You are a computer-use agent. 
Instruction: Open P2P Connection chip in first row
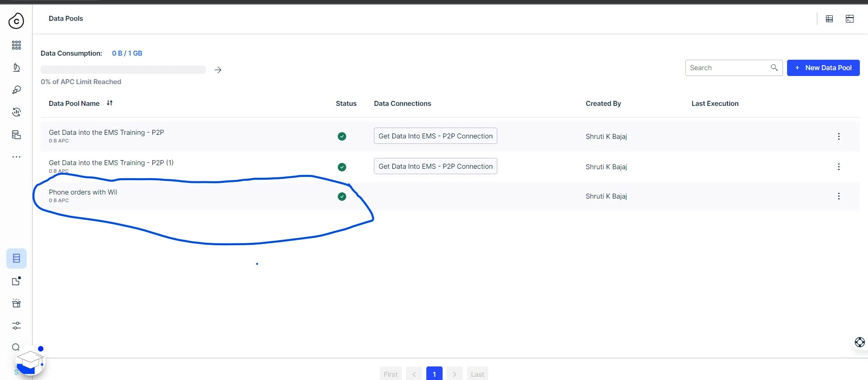435,136
